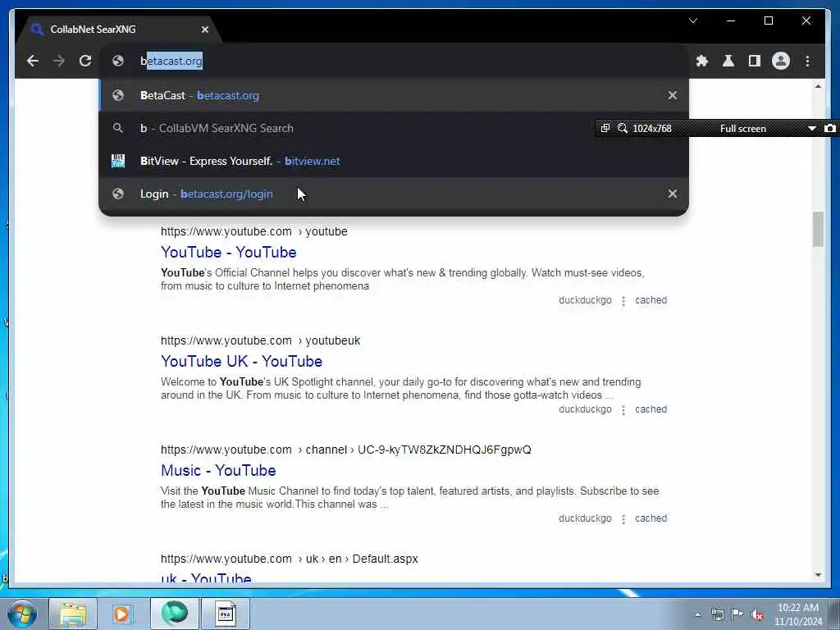Launch Windows Media Player from taskbar

pos(122,614)
